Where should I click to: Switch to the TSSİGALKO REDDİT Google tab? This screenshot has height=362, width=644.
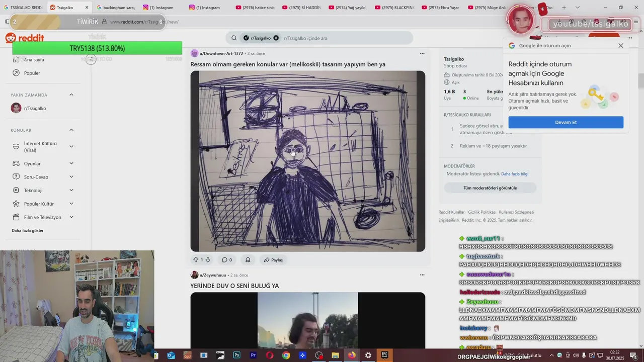pos(23,8)
